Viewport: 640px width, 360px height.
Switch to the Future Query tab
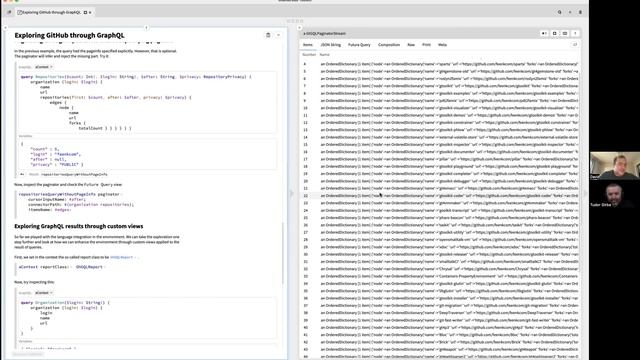(x=359, y=45)
